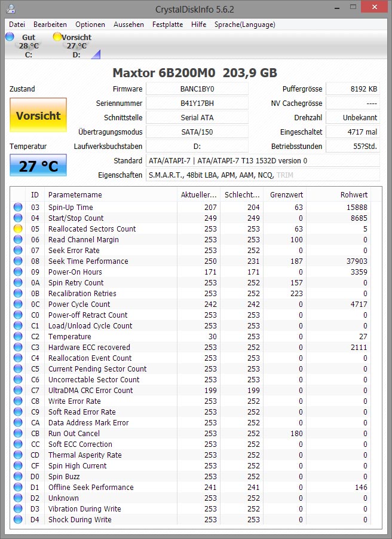Click the Eigenschaften field with S.M.A.R.T.
392x539 pixels.
tap(263, 175)
